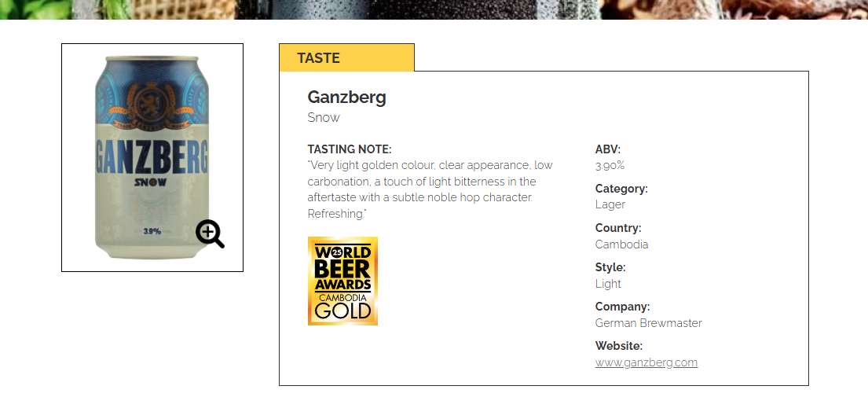Click the German Brewmaster company name
Viewport: 868px width, 397px height.
pyautogui.click(x=649, y=323)
